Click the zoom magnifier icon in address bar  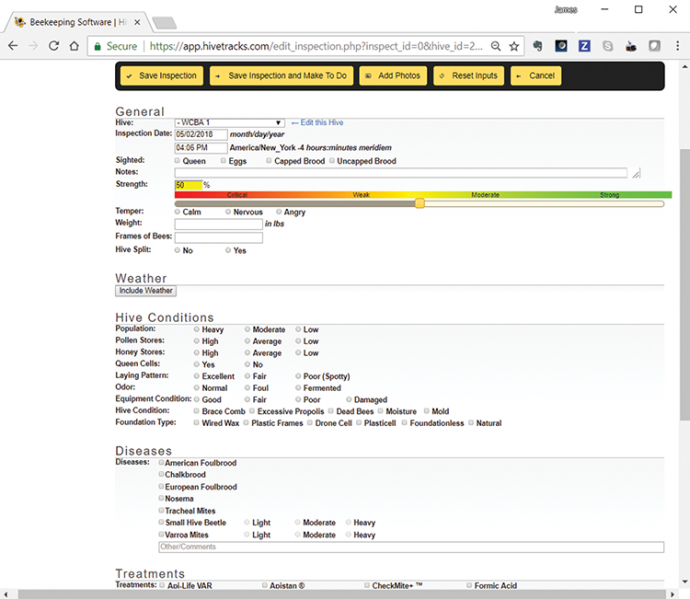click(496, 46)
